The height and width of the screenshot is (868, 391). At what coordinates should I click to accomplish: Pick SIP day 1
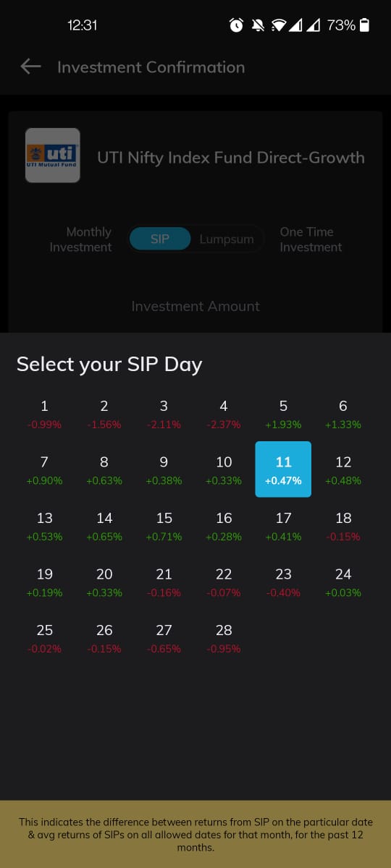pos(44,414)
